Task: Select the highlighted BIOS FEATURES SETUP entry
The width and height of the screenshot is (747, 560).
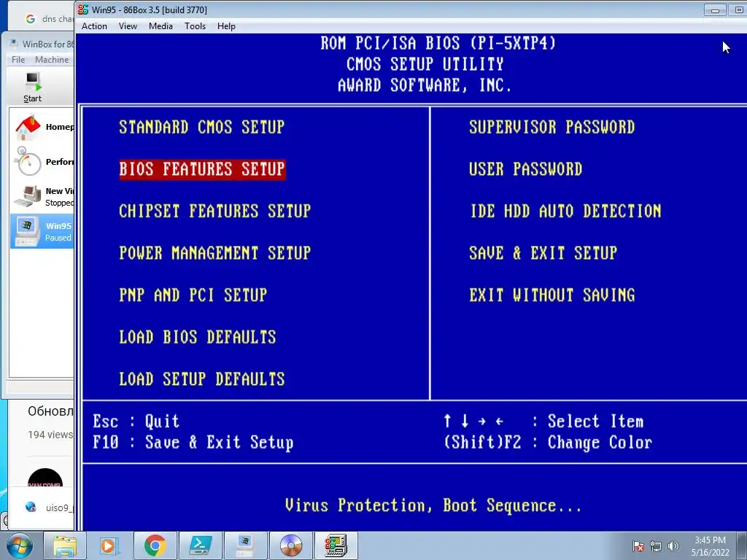Action: (202, 169)
